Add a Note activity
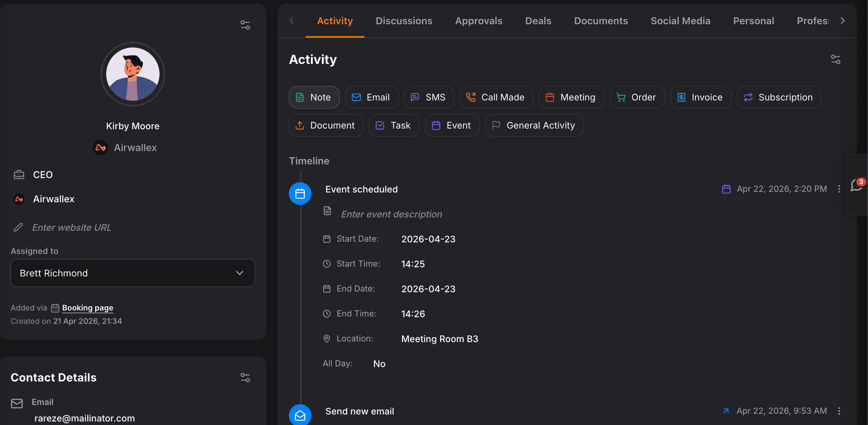868x425 pixels. [314, 97]
